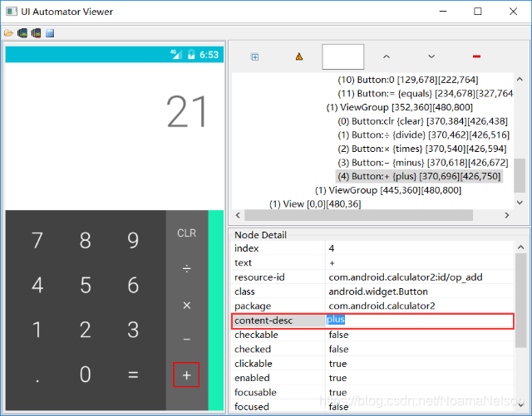The height and width of the screenshot is (416, 532).
Task: Click the 6:53 clock in status bar
Action: point(209,55)
